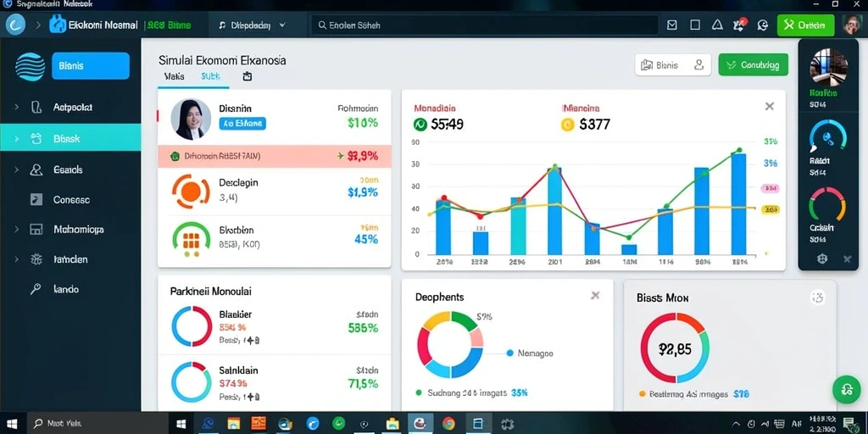Expand the Aatpeolat sidebar item
Image resolution: width=868 pixels, height=434 pixels.
point(15,108)
